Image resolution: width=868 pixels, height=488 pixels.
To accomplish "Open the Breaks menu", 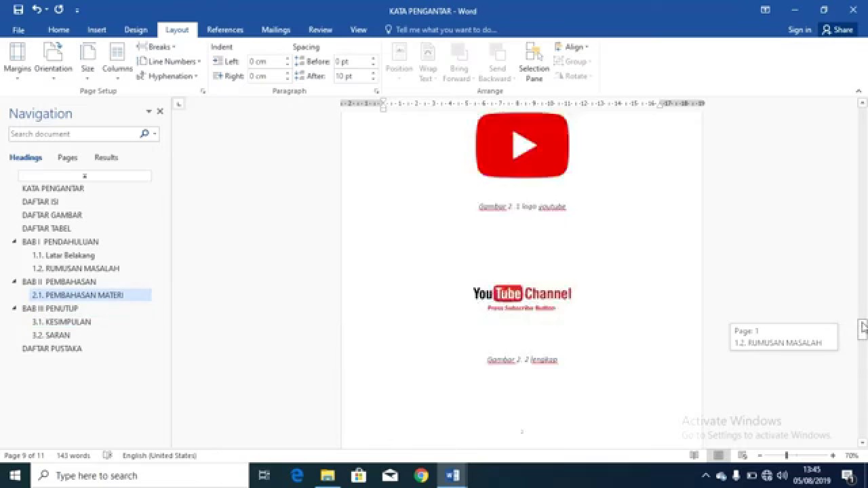I will [x=157, y=47].
